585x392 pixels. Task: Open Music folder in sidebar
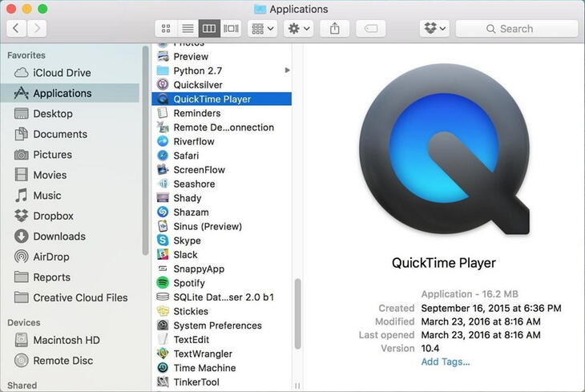70,196
